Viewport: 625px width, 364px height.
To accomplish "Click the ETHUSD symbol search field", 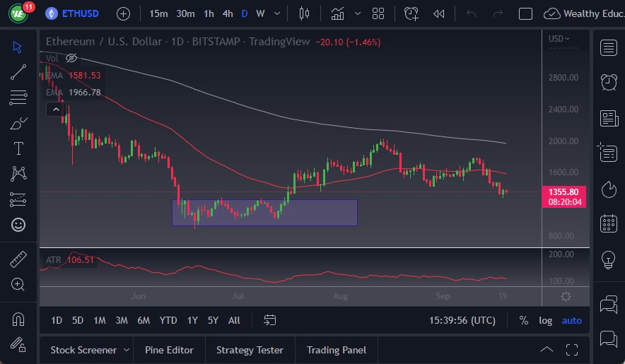I will [81, 13].
